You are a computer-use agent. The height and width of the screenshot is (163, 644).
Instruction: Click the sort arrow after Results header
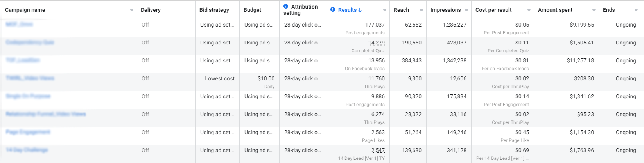360,10
